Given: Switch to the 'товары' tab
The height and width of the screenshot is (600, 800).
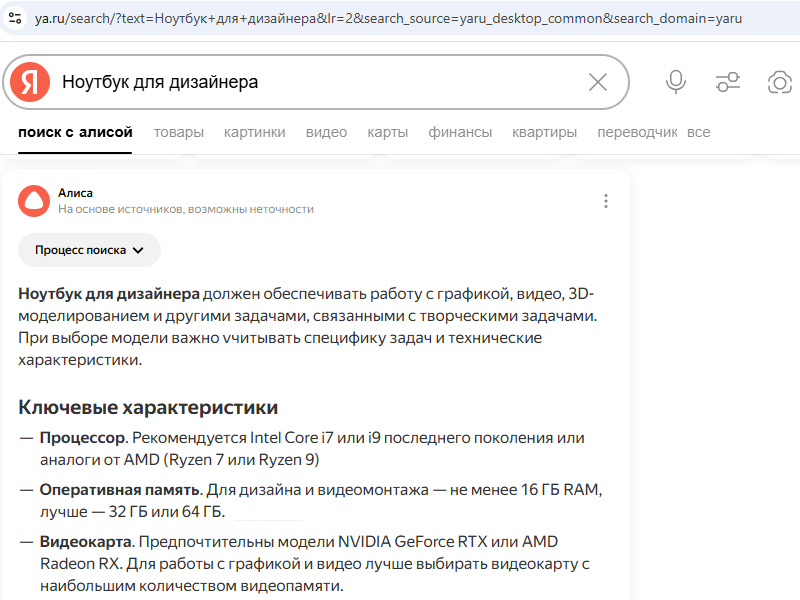Looking at the screenshot, I should pyautogui.click(x=179, y=132).
